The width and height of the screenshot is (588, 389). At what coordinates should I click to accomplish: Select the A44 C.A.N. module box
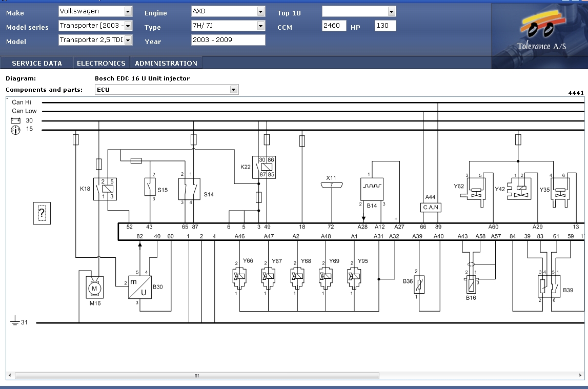click(x=430, y=208)
